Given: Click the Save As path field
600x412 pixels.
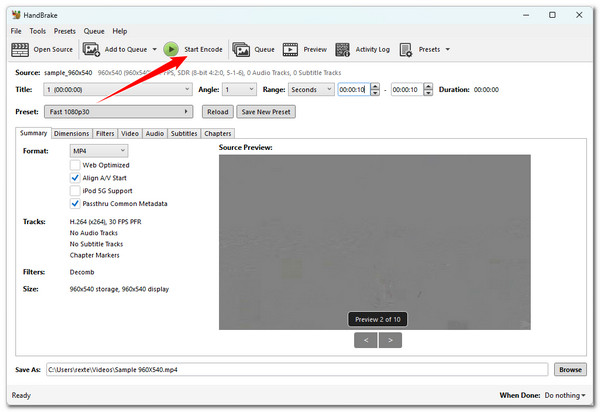Looking at the screenshot, I should click(297, 370).
